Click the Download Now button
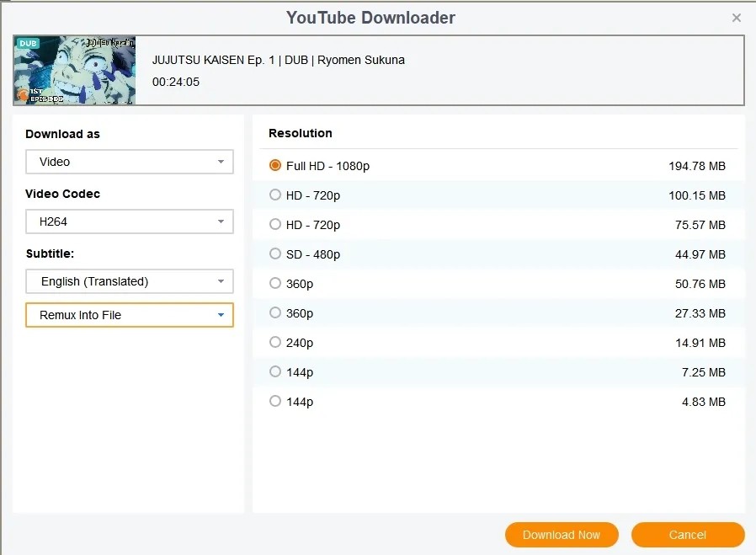 (x=562, y=535)
